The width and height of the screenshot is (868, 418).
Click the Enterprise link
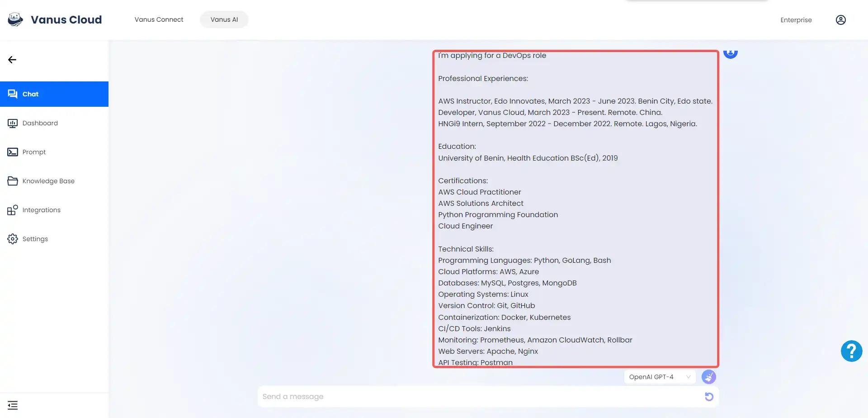click(x=796, y=20)
